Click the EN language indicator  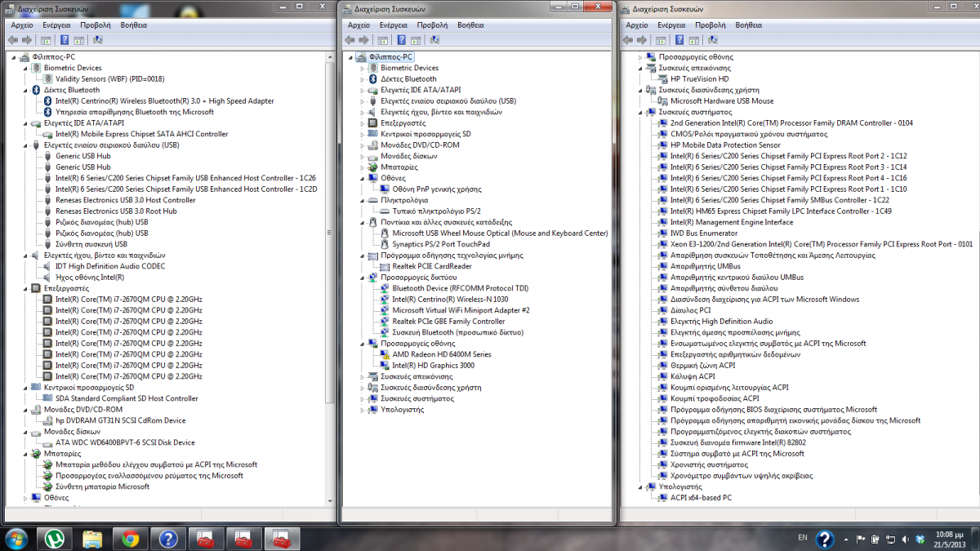click(x=803, y=539)
